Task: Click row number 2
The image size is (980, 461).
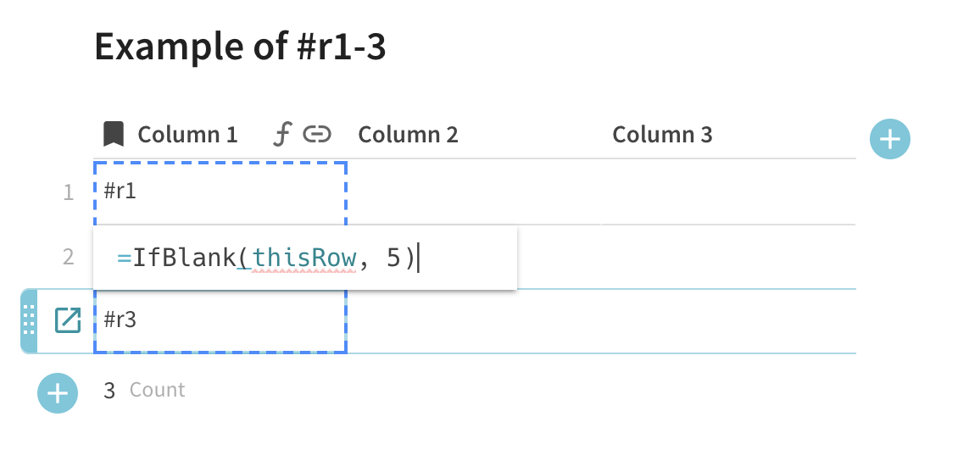Action: (69, 257)
